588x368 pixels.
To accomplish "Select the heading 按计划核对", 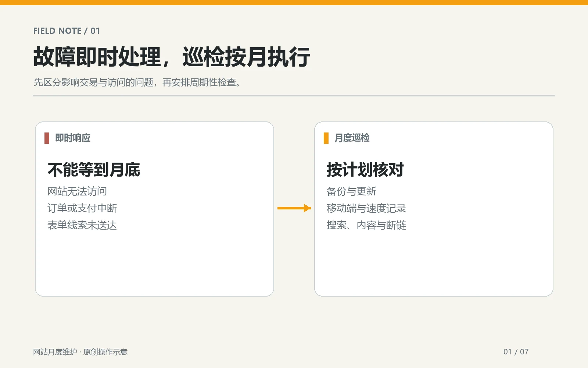I will [x=365, y=170].
